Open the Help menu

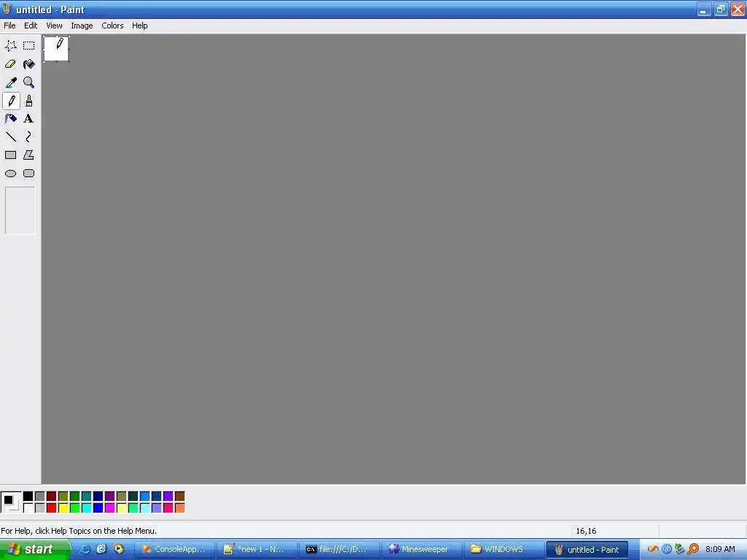click(x=139, y=26)
